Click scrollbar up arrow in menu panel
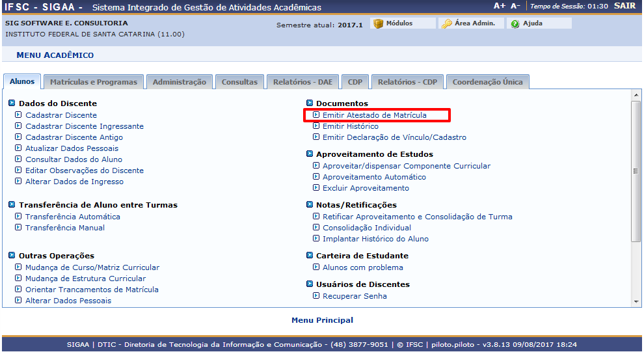 (x=636, y=96)
